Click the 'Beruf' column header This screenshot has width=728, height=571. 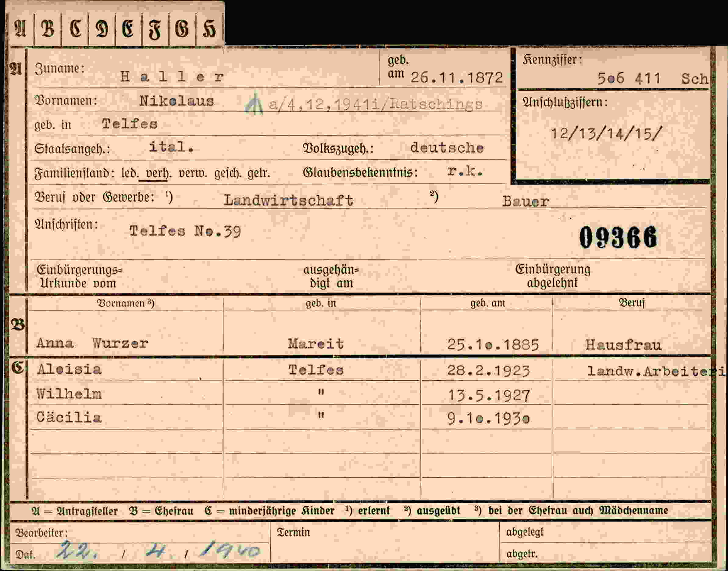(631, 303)
